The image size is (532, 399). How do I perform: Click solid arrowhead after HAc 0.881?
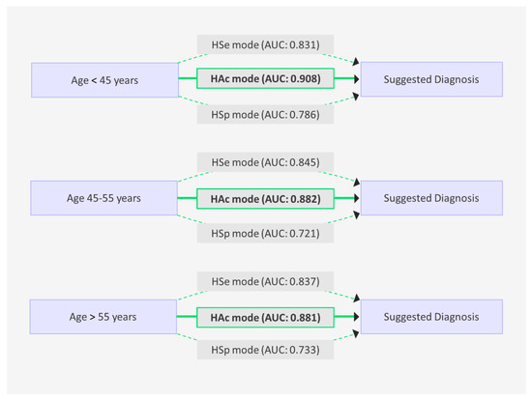point(357,317)
